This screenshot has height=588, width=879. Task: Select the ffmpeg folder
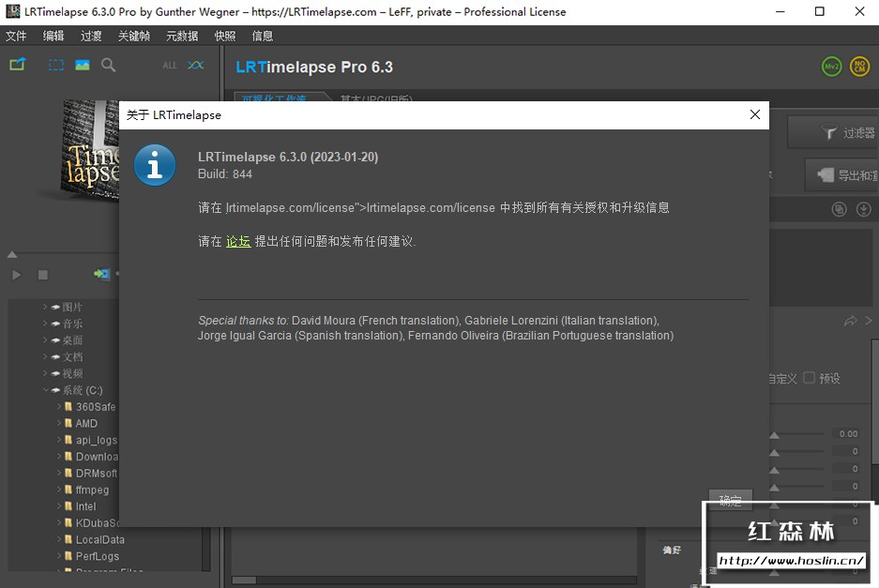93,490
